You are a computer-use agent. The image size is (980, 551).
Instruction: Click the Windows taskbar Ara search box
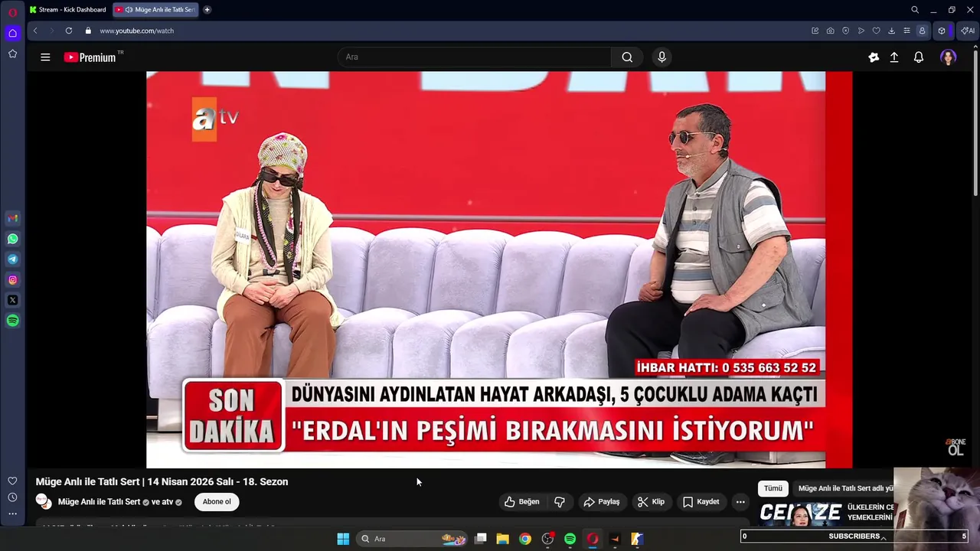coord(412,539)
